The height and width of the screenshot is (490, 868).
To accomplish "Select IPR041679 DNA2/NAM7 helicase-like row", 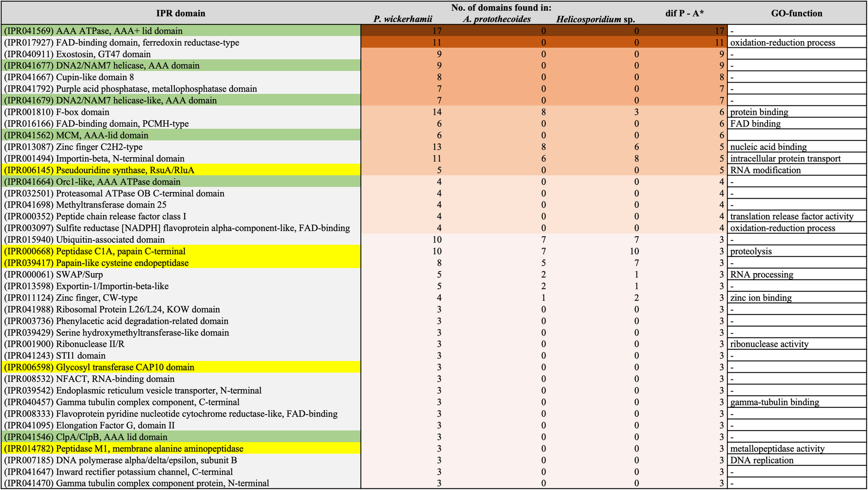I will pos(181,100).
